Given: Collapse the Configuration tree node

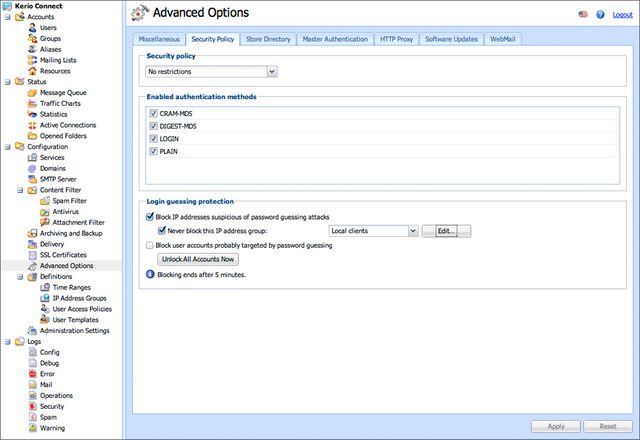Looking at the screenshot, I should 8,147.
